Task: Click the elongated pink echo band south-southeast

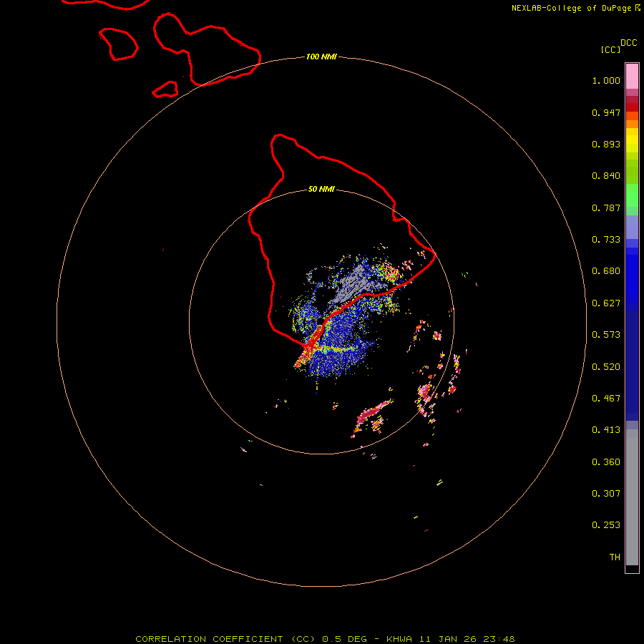Action: tap(374, 411)
